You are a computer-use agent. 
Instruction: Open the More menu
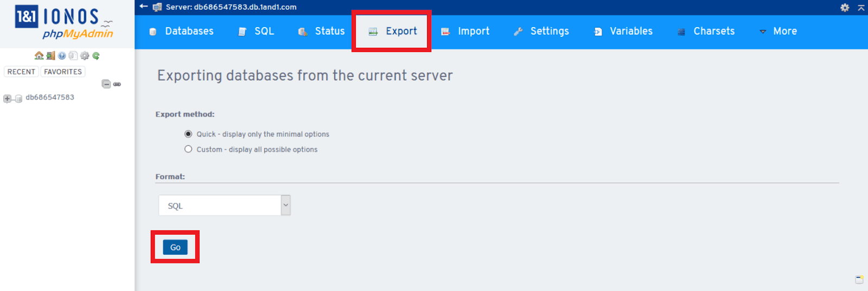click(x=778, y=31)
